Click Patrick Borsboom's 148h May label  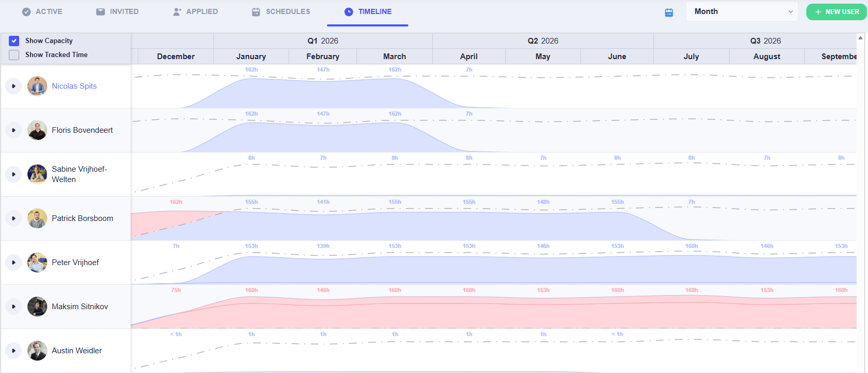(543, 202)
